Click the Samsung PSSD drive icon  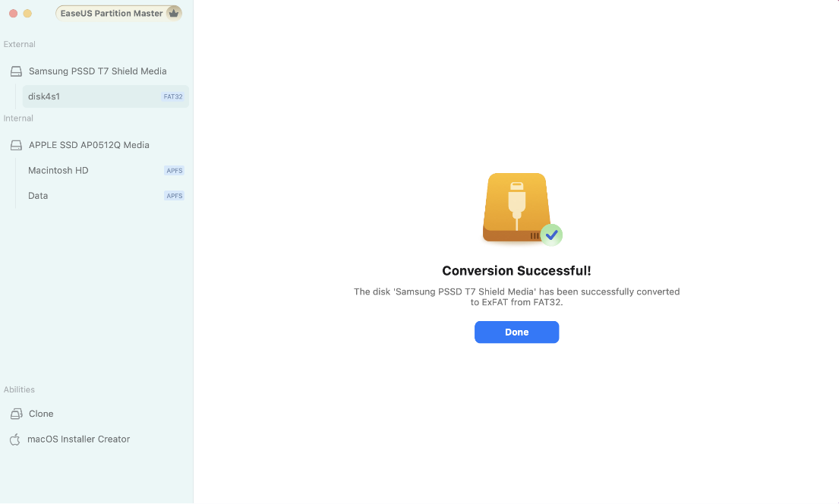[x=16, y=71]
